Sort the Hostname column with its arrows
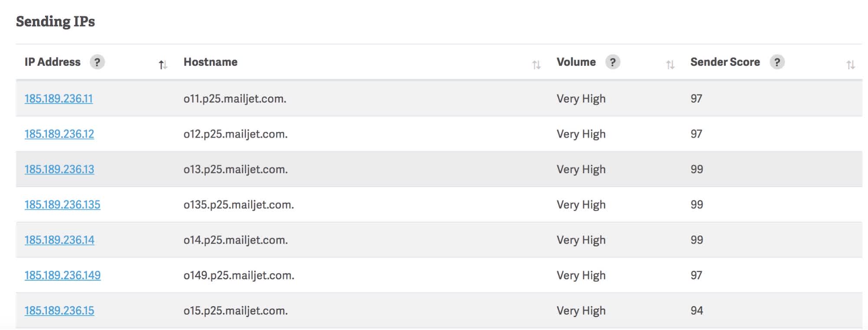 point(536,65)
